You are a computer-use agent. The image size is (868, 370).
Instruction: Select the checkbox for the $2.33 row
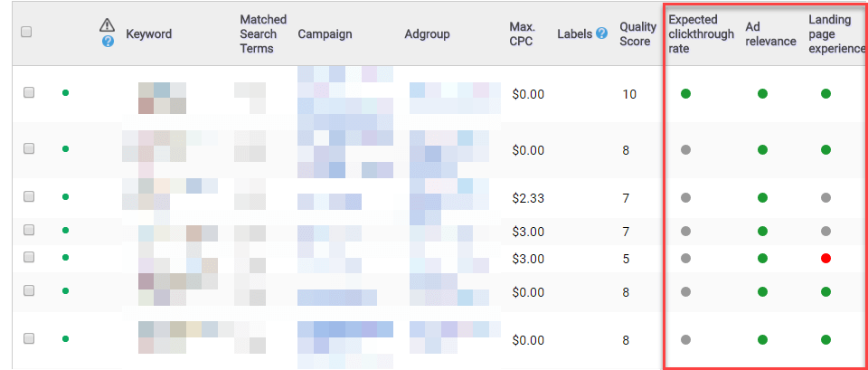[29, 197]
